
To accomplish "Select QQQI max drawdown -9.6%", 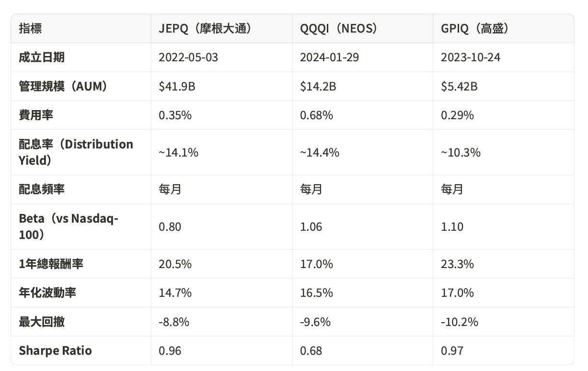I will [315, 322].
